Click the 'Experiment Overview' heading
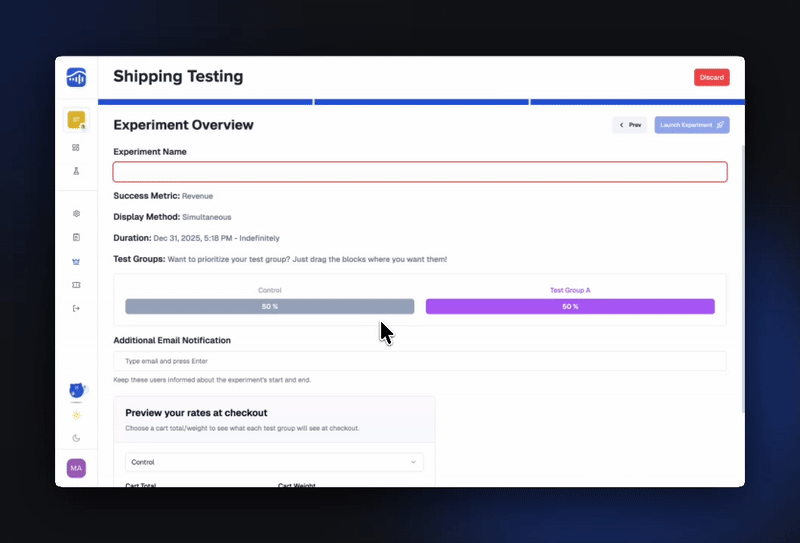The width and height of the screenshot is (800, 543). (x=183, y=125)
